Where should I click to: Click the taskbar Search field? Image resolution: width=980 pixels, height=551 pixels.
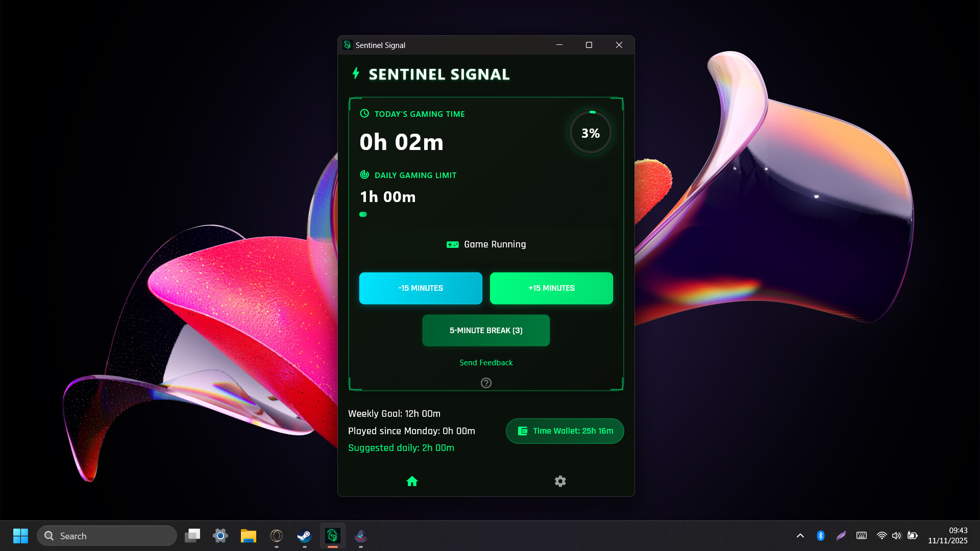pyautogui.click(x=107, y=536)
